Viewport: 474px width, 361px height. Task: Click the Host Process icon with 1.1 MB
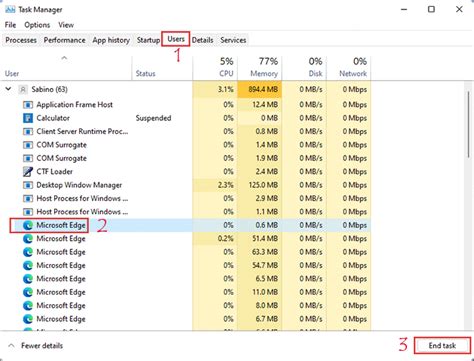coord(28,212)
